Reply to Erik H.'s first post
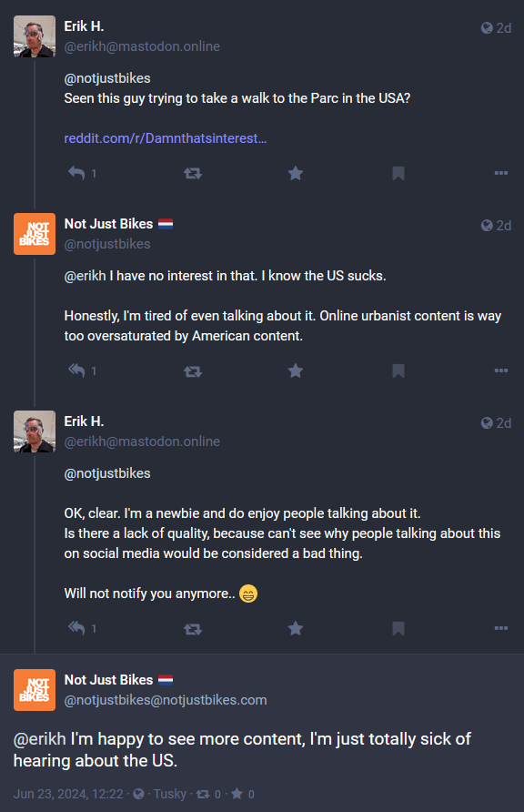 pyautogui.click(x=76, y=173)
